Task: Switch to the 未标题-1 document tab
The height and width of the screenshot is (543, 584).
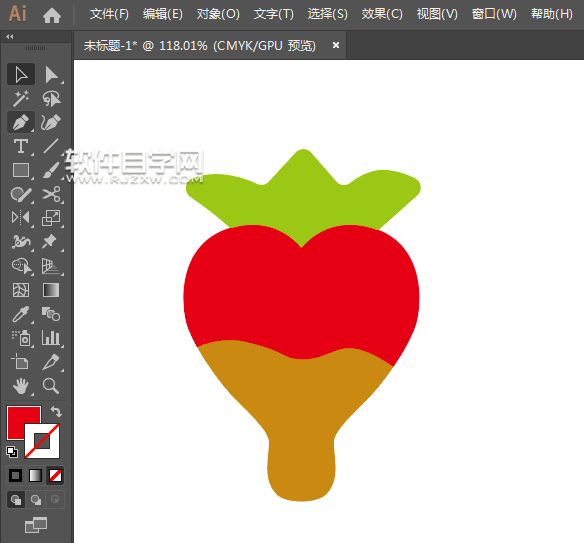Action: pos(200,45)
